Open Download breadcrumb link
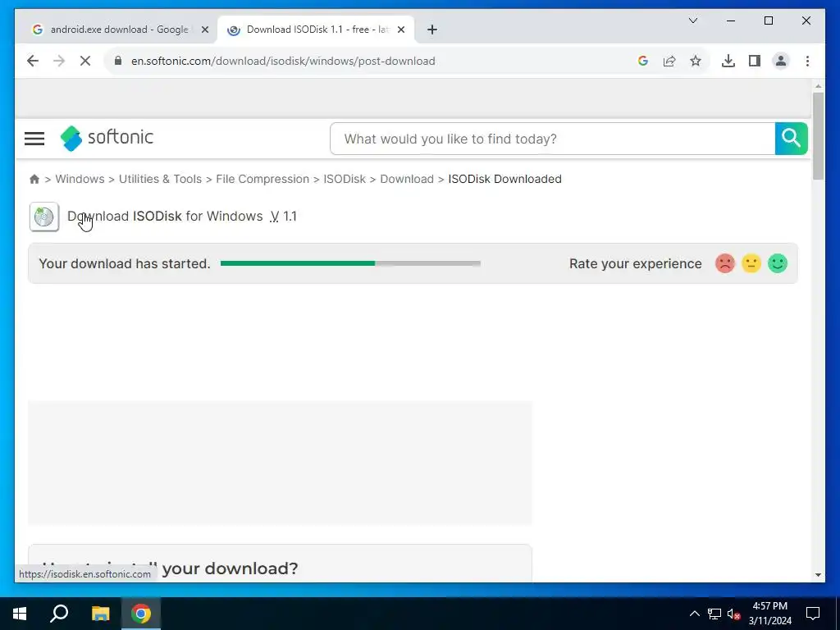This screenshot has width=840, height=630. [407, 179]
